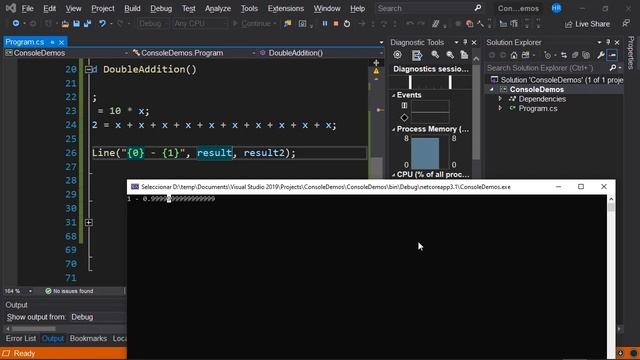The image size is (640, 360).
Task: Open file with the folder toolbar icon
Action: point(65,24)
